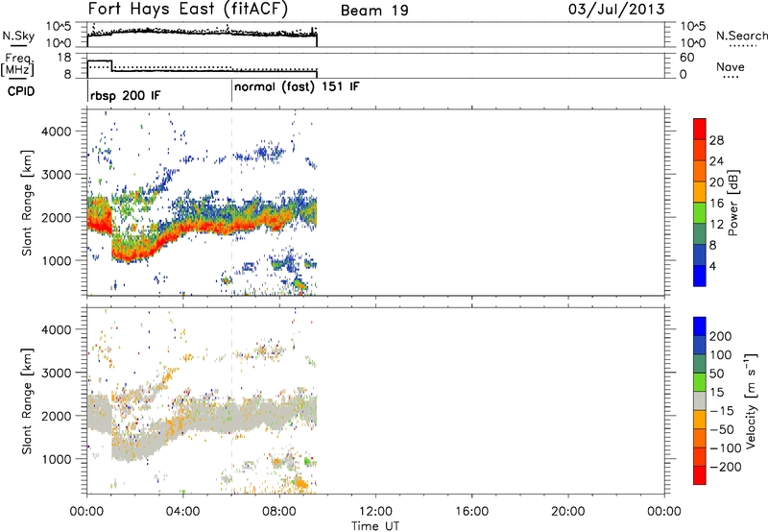This screenshot has width=768, height=532.
Task: Click the date '03/Jul/2013'
Action: [x=616, y=10]
